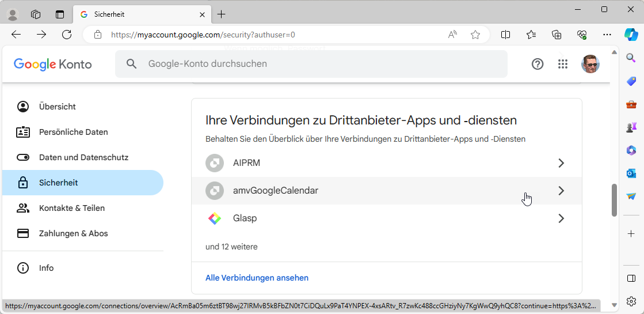Screen dimensions: 644x314
Task: Activate the Read aloud icon
Action: [452, 35]
